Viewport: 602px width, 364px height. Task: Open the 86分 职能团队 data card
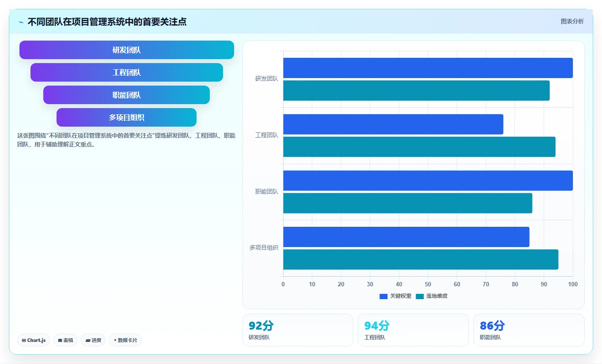529,330
